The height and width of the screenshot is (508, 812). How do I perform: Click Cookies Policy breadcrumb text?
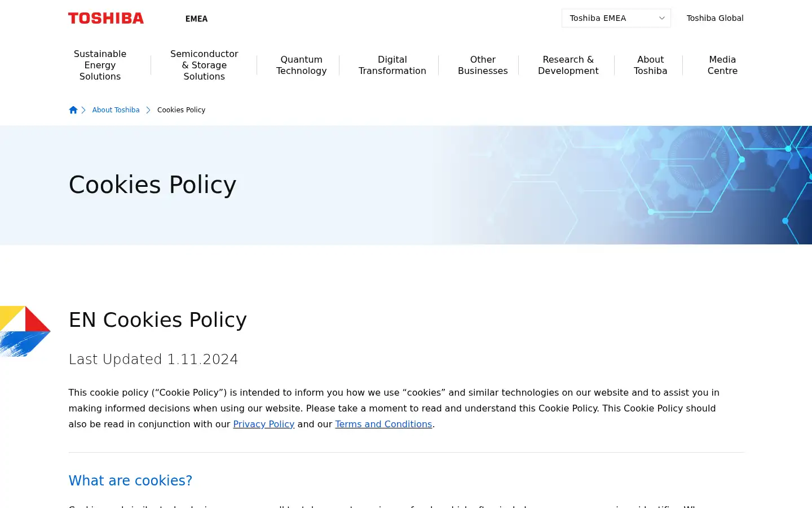[x=181, y=110]
